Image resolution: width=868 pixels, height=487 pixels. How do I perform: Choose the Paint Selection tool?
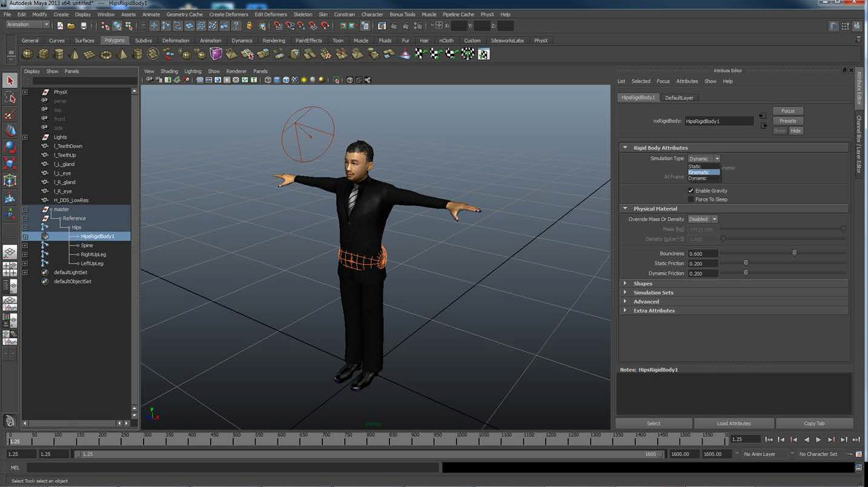[x=10, y=114]
